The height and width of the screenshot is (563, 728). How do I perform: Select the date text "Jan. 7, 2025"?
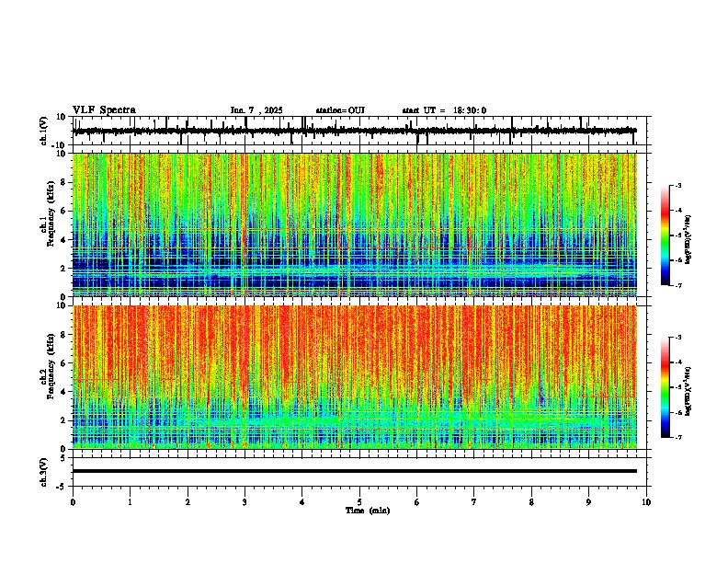tap(256, 110)
